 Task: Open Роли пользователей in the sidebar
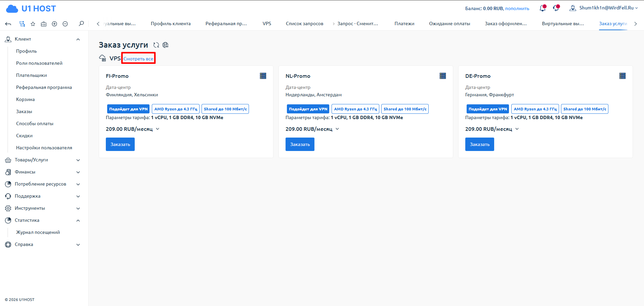(x=39, y=63)
